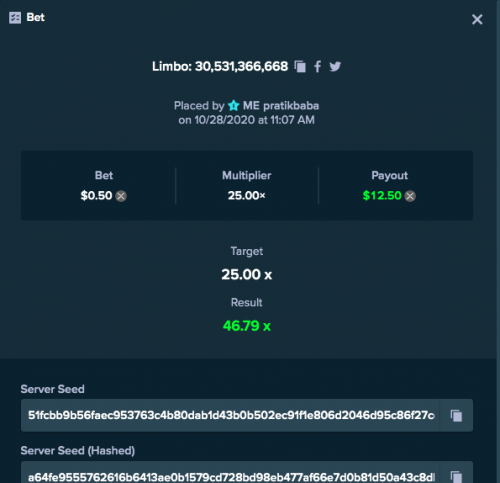Image resolution: width=500 pixels, height=483 pixels.
Task: Share the bet on Facebook
Action: (x=318, y=67)
